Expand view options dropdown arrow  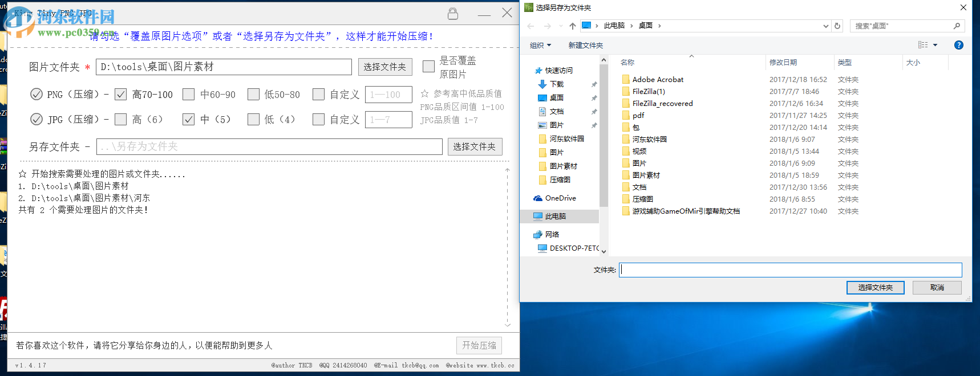point(936,45)
